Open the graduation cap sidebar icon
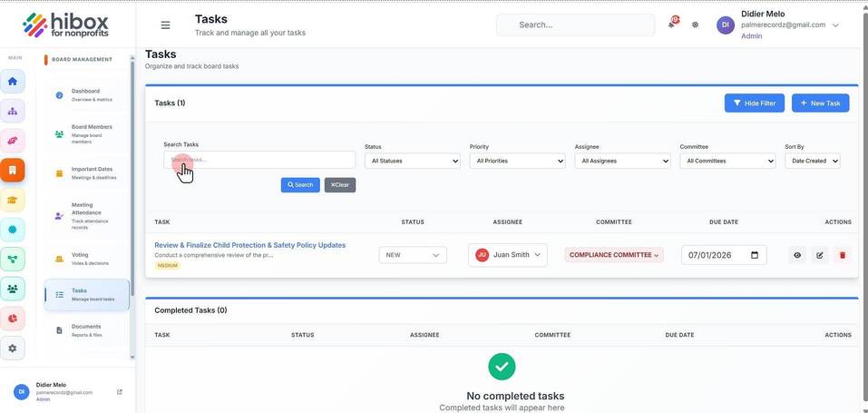This screenshot has width=868, height=413. [12, 200]
